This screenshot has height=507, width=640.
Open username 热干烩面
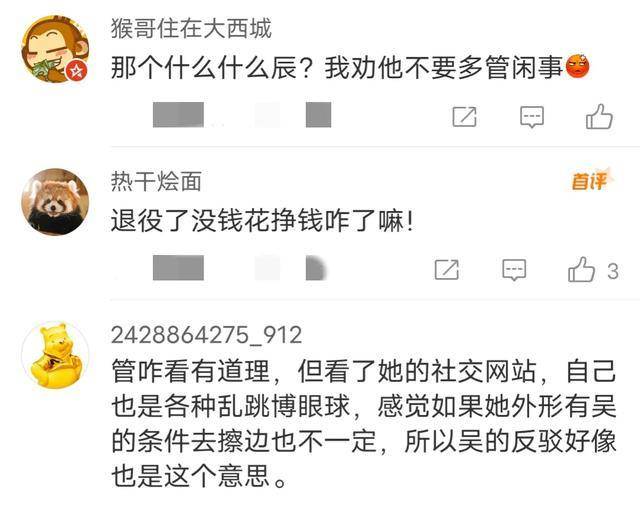tap(156, 181)
